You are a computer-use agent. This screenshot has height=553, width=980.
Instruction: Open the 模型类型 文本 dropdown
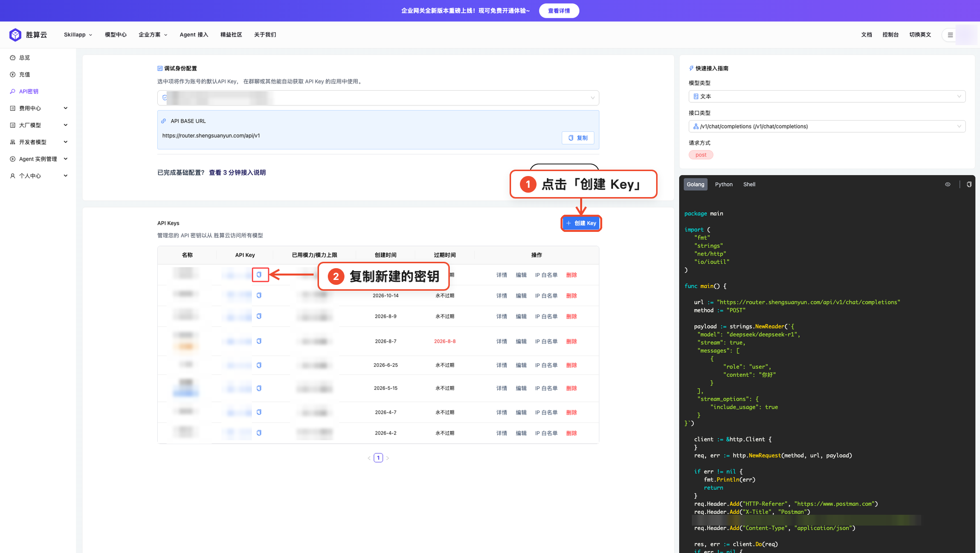click(827, 97)
